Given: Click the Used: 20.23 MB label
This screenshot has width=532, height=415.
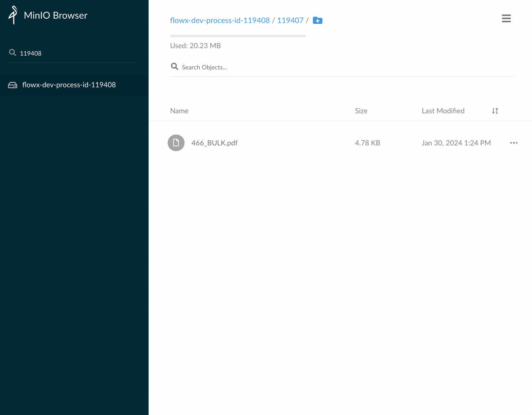Looking at the screenshot, I should tap(195, 46).
